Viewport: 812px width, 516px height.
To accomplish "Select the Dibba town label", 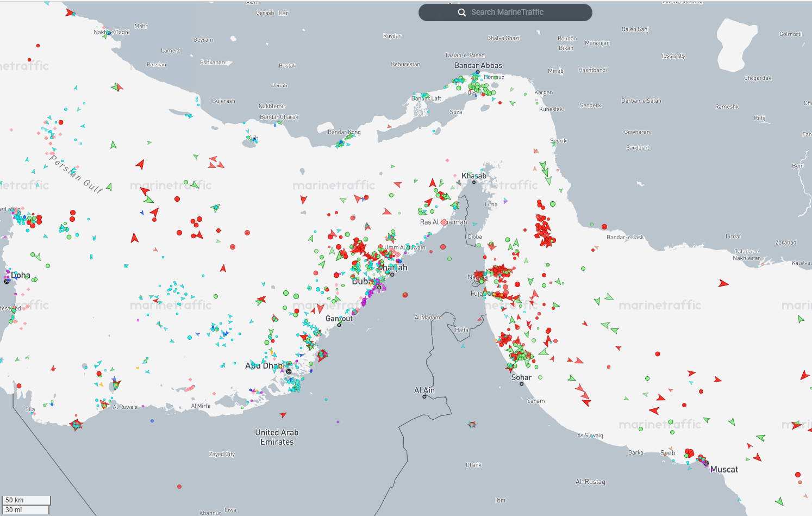I will point(475,237).
